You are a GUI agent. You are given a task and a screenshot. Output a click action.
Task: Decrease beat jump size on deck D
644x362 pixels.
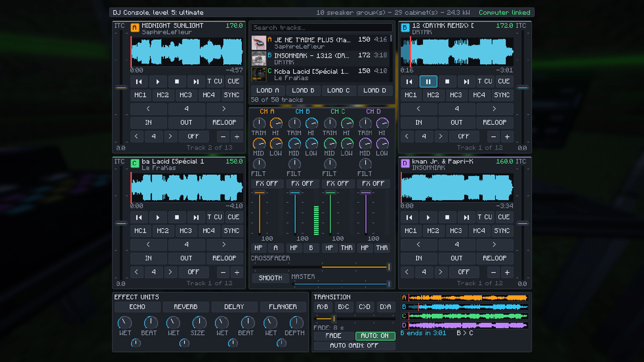(x=418, y=244)
